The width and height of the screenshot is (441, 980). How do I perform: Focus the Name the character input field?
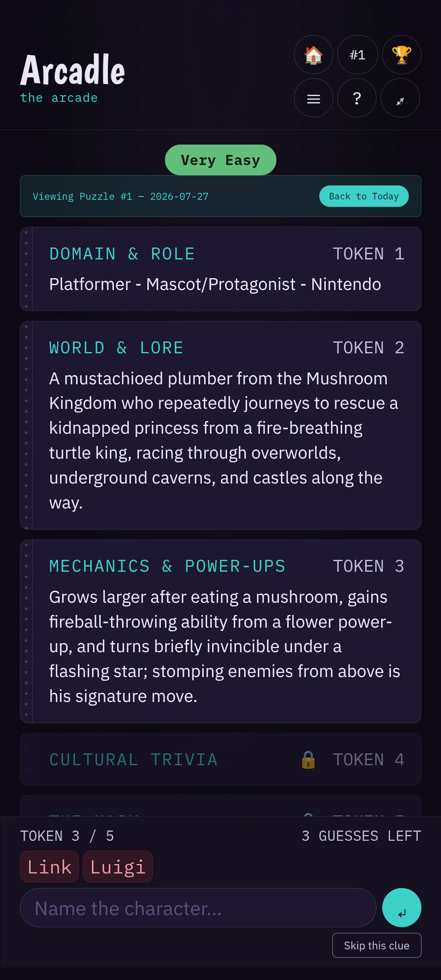(x=198, y=908)
